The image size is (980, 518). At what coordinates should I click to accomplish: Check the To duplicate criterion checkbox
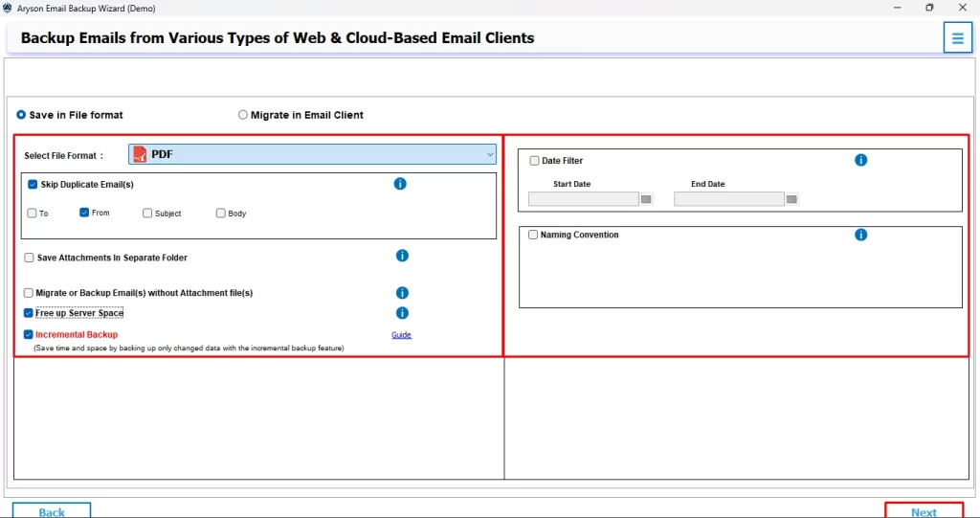click(32, 214)
